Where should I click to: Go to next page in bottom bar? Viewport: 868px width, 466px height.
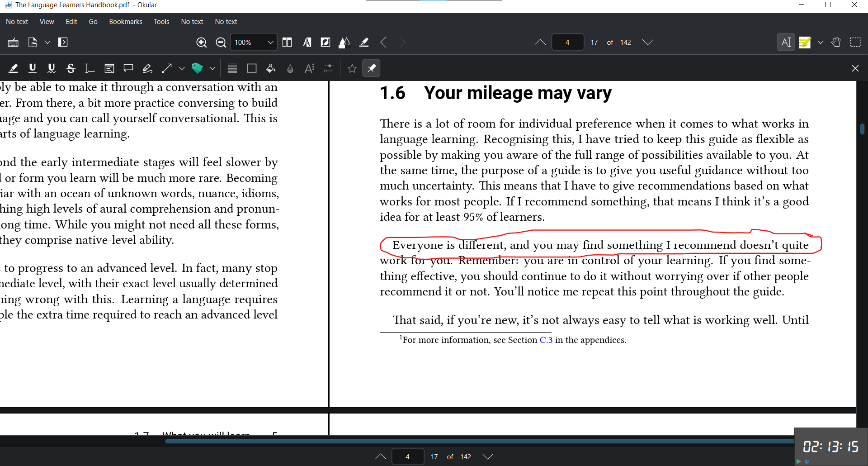coord(487,457)
